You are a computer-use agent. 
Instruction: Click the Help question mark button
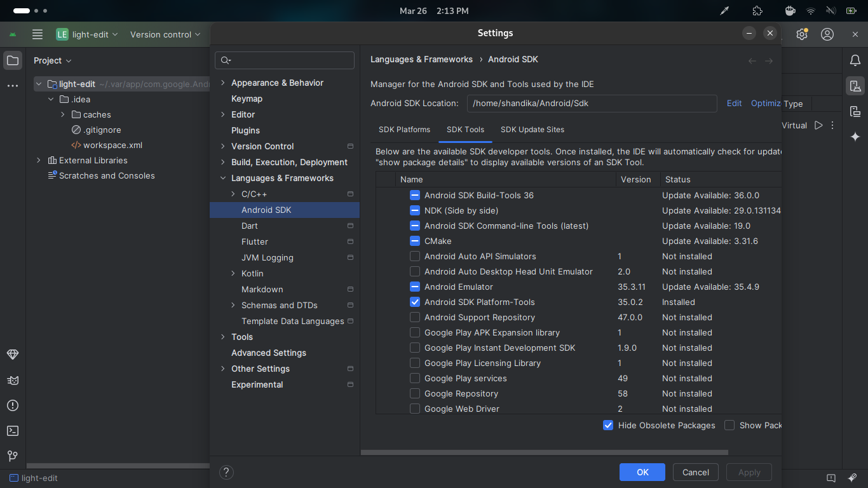226,472
